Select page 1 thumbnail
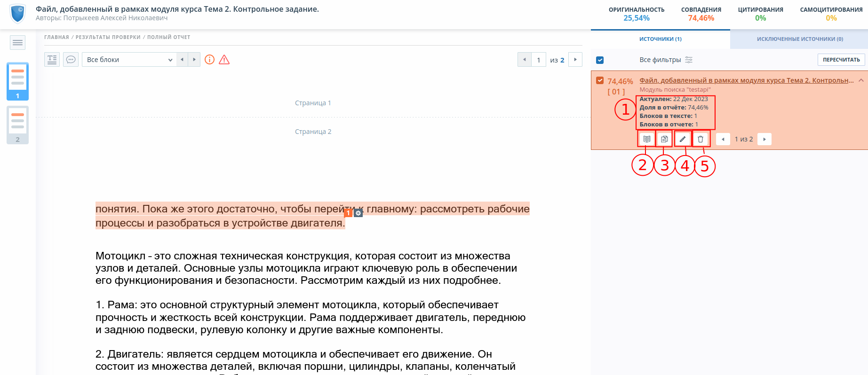868x375 pixels. (17, 81)
